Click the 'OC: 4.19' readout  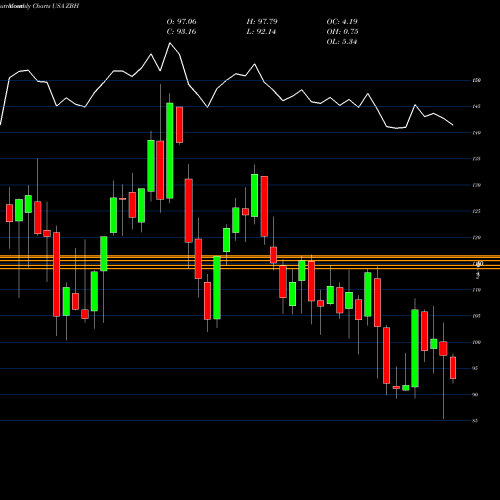tap(342, 22)
